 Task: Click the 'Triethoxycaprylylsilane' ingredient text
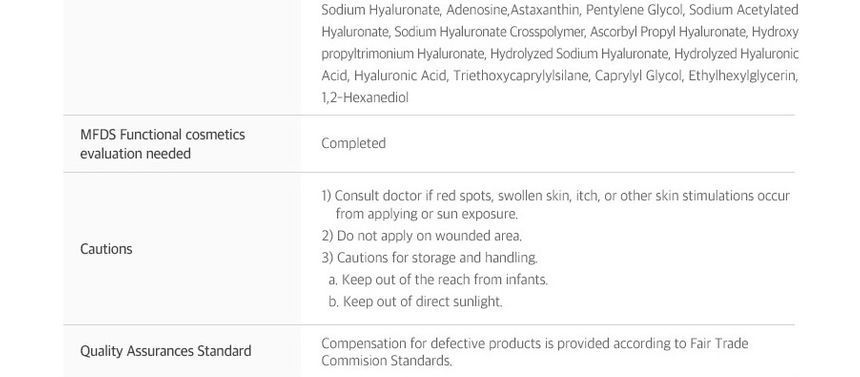(520, 76)
